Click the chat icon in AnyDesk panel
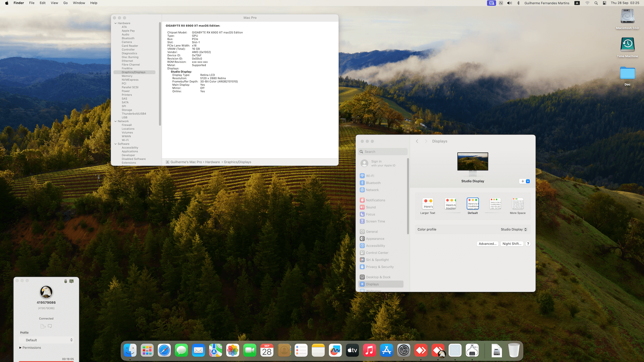This screenshot has width=644, height=362. tap(50, 326)
